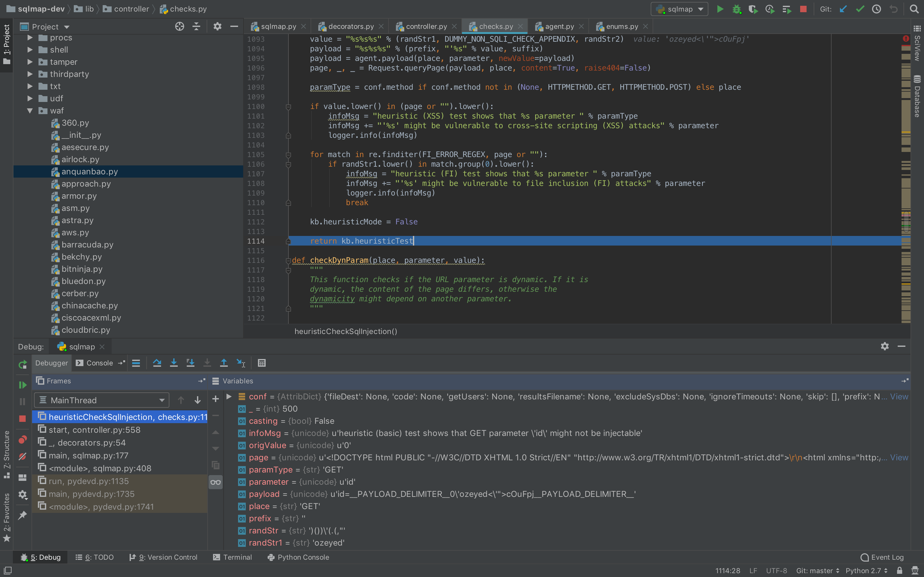Open the sqlmap run configuration dropdown
The width and height of the screenshot is (924, 577).
680,9
